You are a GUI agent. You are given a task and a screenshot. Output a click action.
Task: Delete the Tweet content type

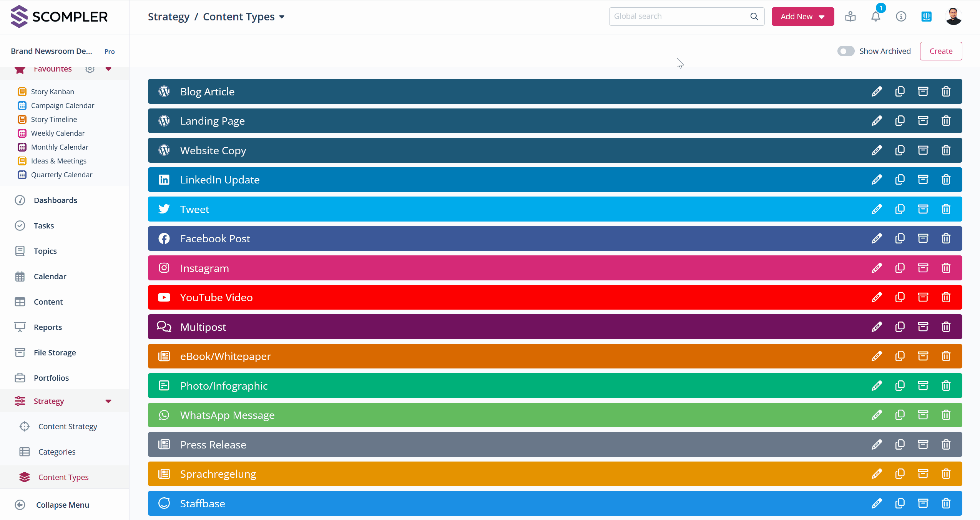tap(946, 209)
